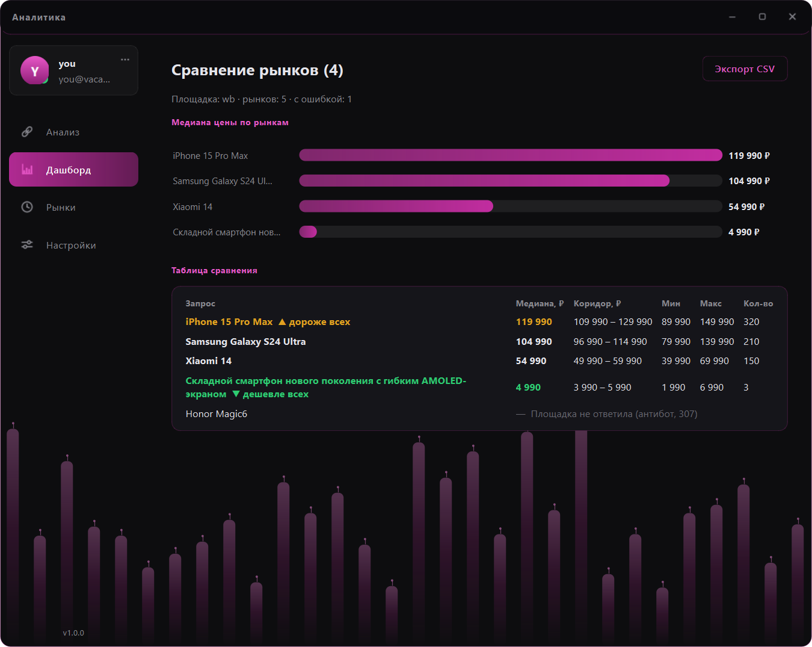The height and width of the screenshot is (647, 812).
Task: Click the clock icon beside Рынки
Action: (27, 207)
